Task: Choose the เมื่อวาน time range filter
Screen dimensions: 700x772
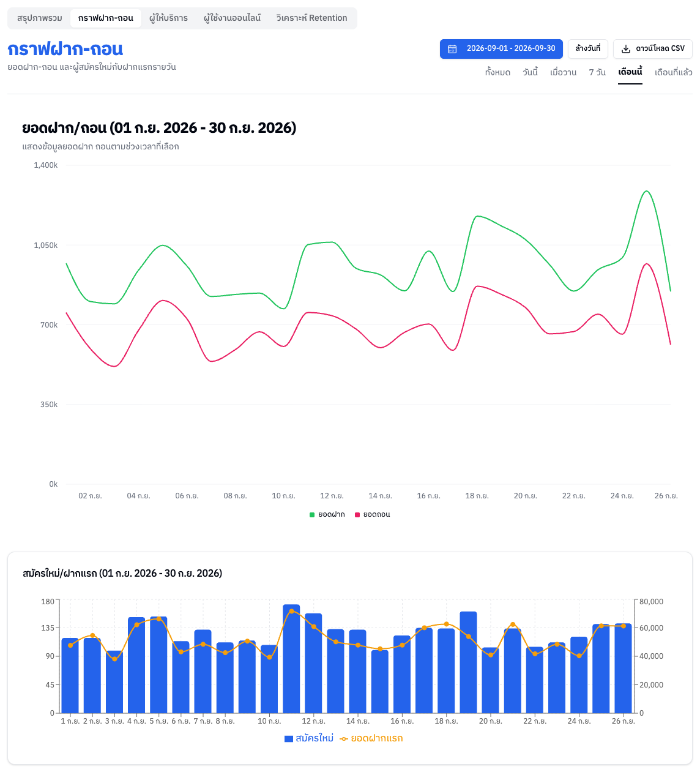Action: coord(563,72)
